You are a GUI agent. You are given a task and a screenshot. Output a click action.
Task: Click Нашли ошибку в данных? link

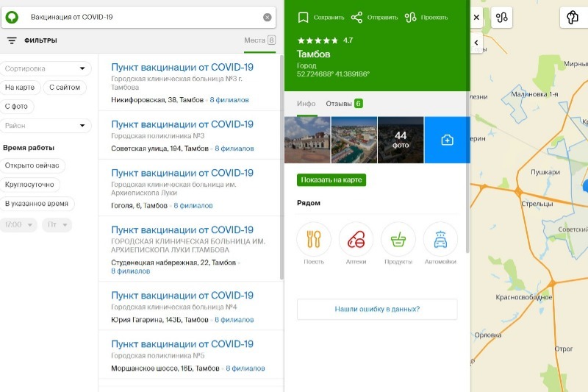pyautogui.click(x=377, y=309)
